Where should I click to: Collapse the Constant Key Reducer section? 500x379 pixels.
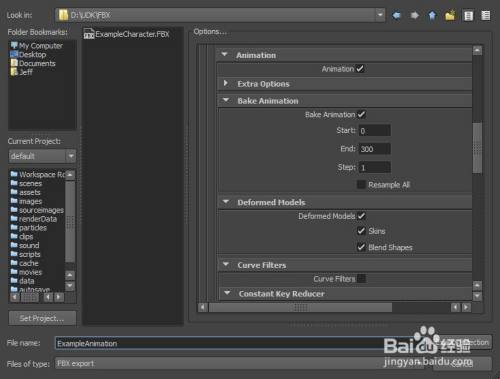(x=227, y=293)
